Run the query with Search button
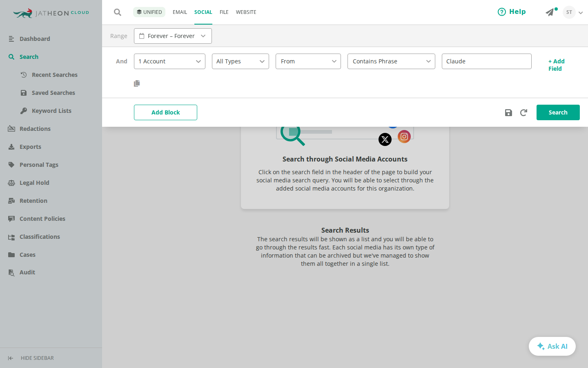This screenshot has width=588, height=368. tap(558, 112)
